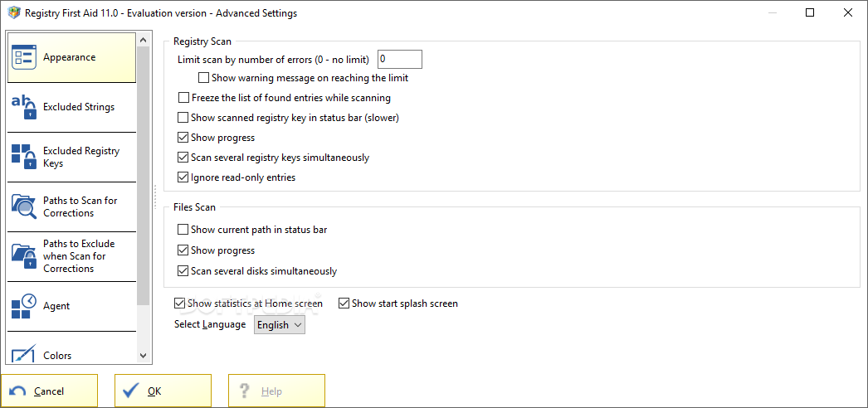
Task: Uncheck Ignore read-only entries
Action: [x=183, y=177]
